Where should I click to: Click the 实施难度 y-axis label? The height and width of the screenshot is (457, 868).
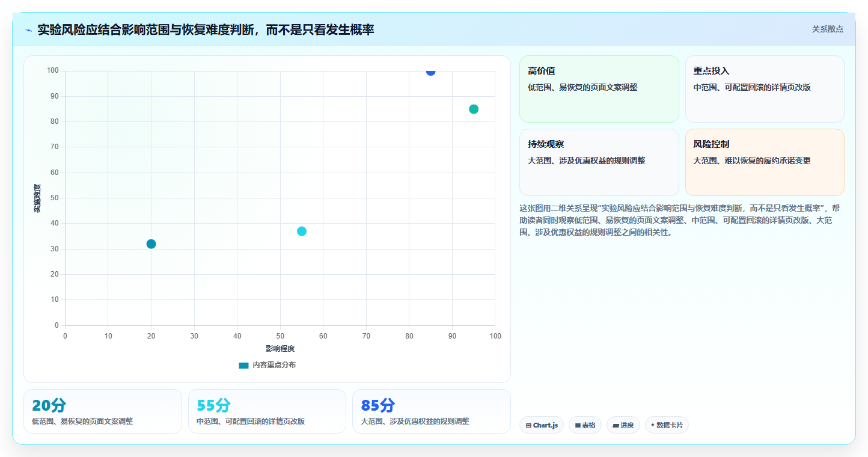point(37,198)
